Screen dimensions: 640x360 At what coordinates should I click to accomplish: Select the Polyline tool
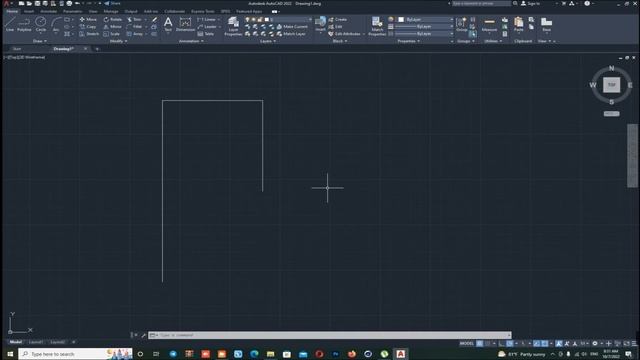[24, 24]
